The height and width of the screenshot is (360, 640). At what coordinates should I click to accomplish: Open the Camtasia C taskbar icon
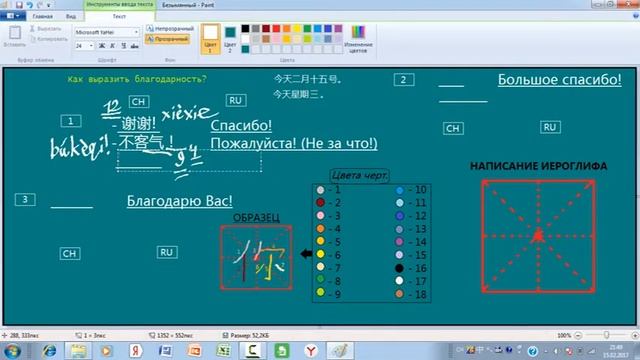(x=253, y=351)
